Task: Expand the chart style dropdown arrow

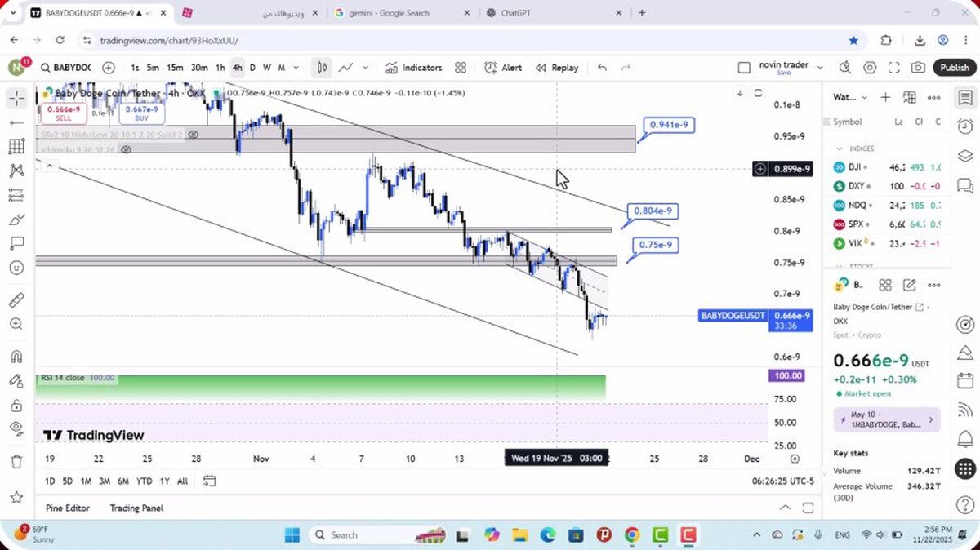Action: click(365, 68)
